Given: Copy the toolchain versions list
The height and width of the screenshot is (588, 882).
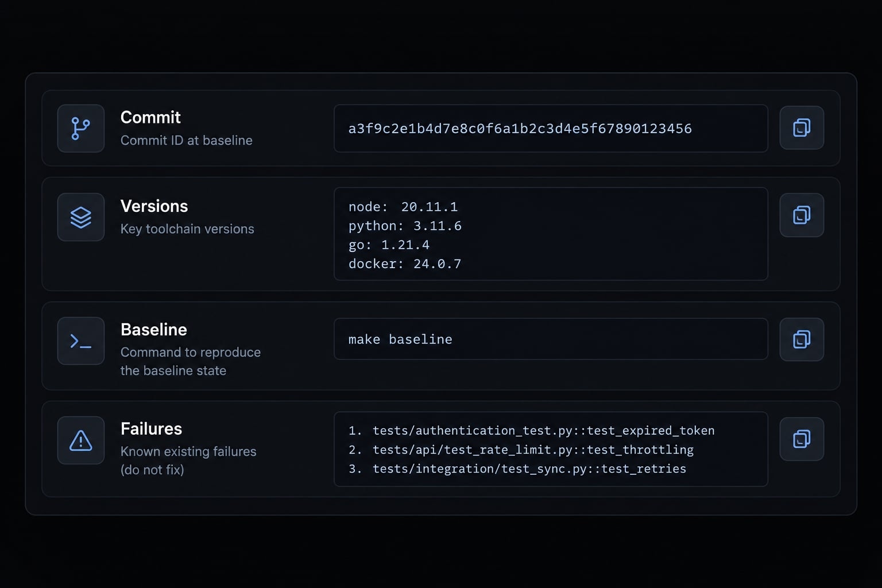Looking at the screenshot, I should 802,215.
